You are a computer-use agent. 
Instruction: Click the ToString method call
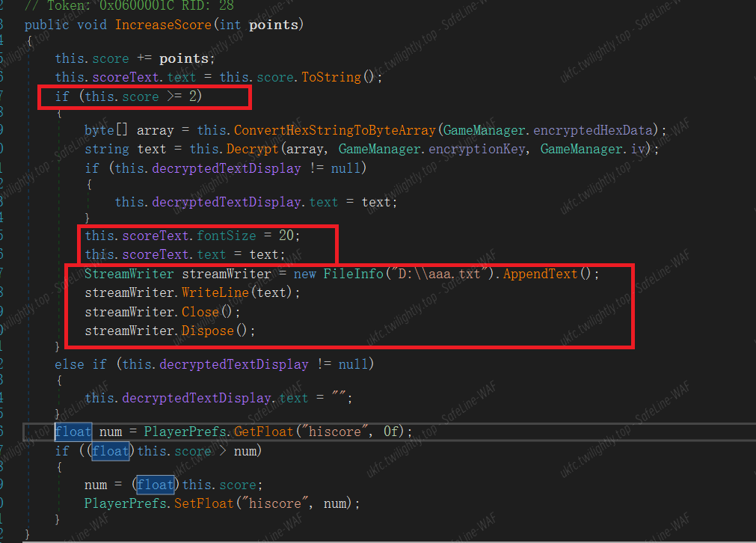[331, 77]
